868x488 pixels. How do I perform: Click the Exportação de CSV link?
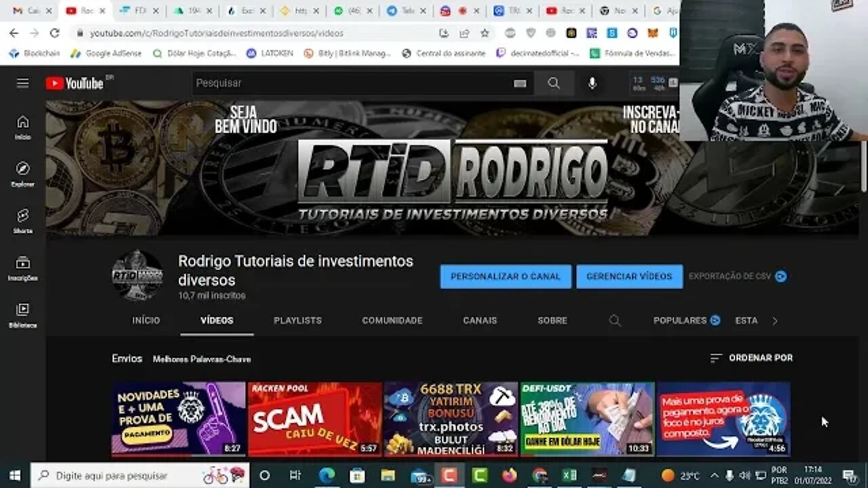coord(730,277)
